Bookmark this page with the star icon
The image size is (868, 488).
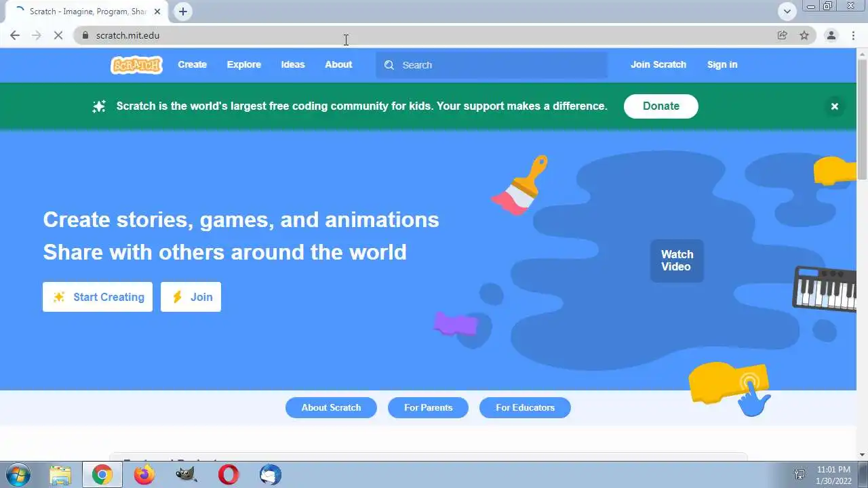804,35
